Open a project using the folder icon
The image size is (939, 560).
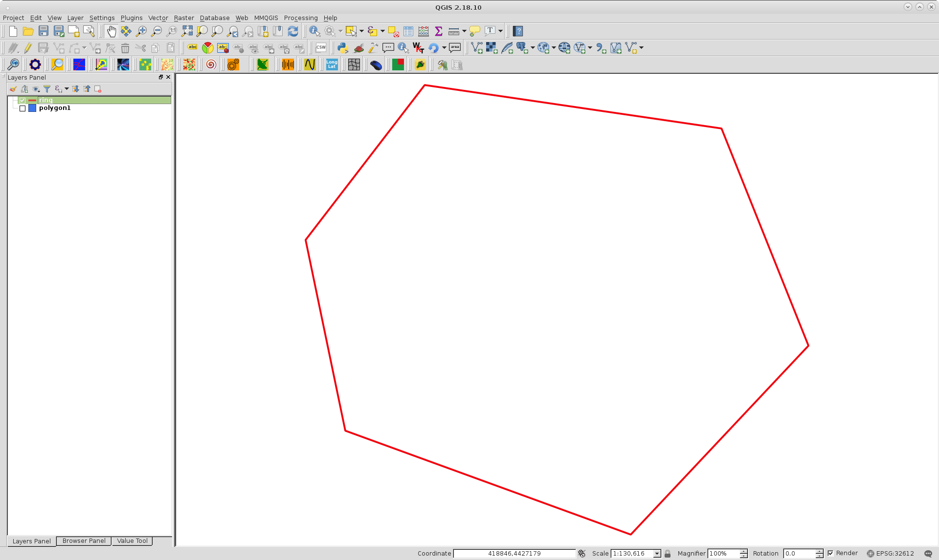pyautogui.click(x=28, y=31)
